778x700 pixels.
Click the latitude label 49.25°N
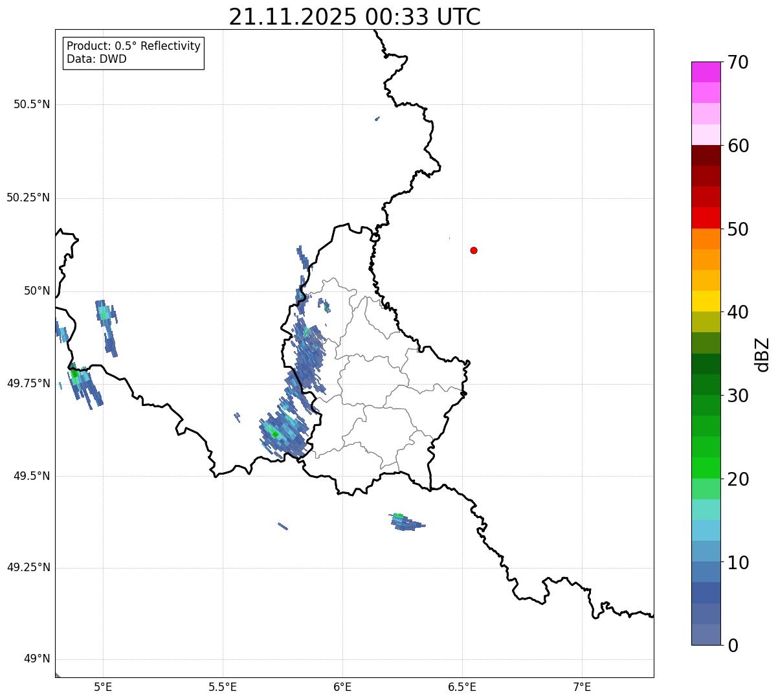[28, 567]
